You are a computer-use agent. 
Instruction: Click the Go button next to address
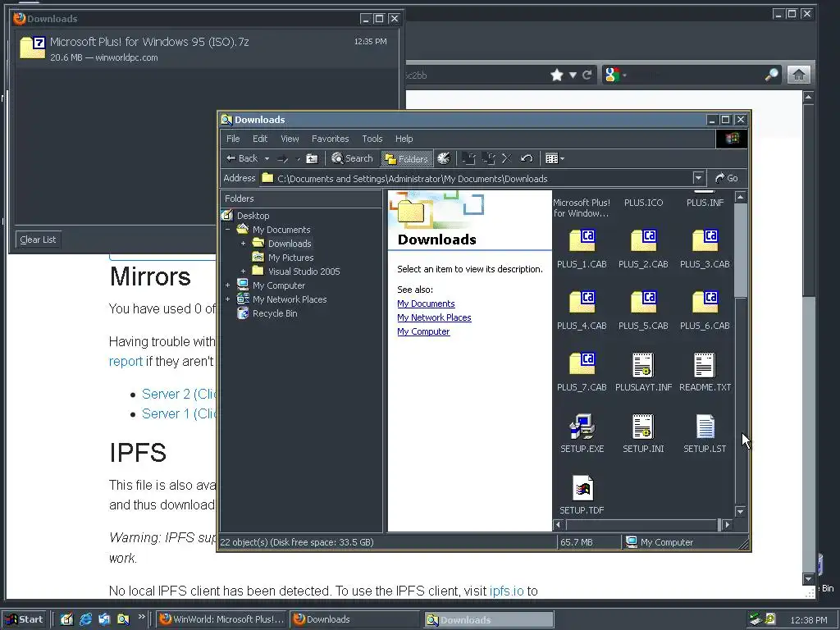[x=727, y=178]
